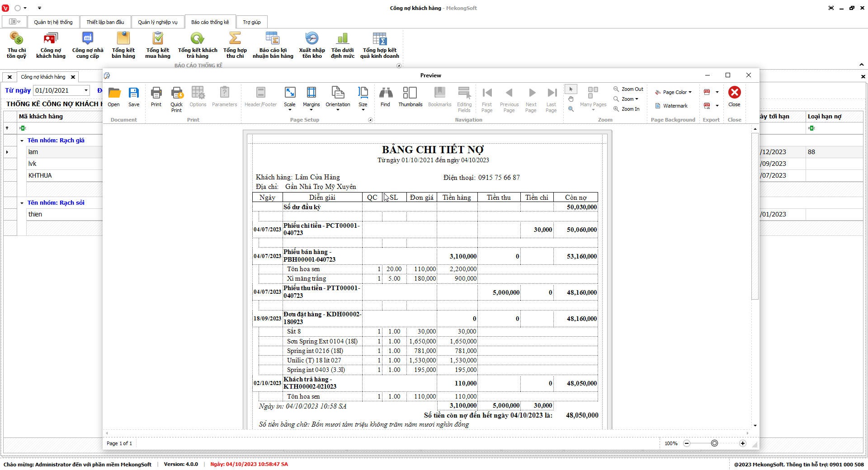Collapse the Rạch sỏi group
This screenshot has width=868, height=470.
[x=22, y=203]
